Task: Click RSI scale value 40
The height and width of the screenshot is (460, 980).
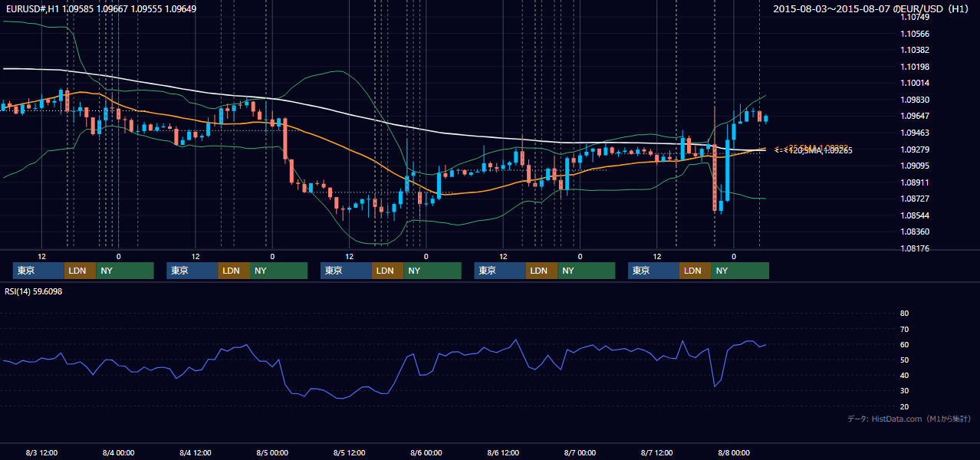Action: point(904,375)
